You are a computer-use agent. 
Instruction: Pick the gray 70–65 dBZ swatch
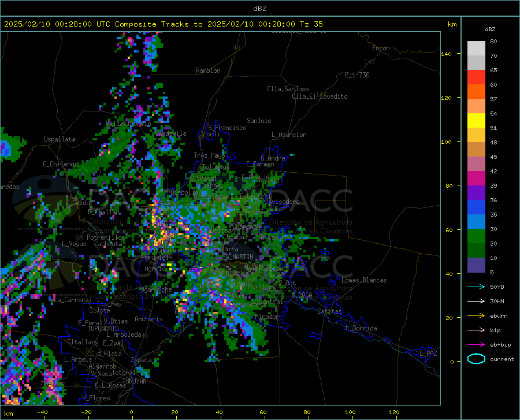476,62
